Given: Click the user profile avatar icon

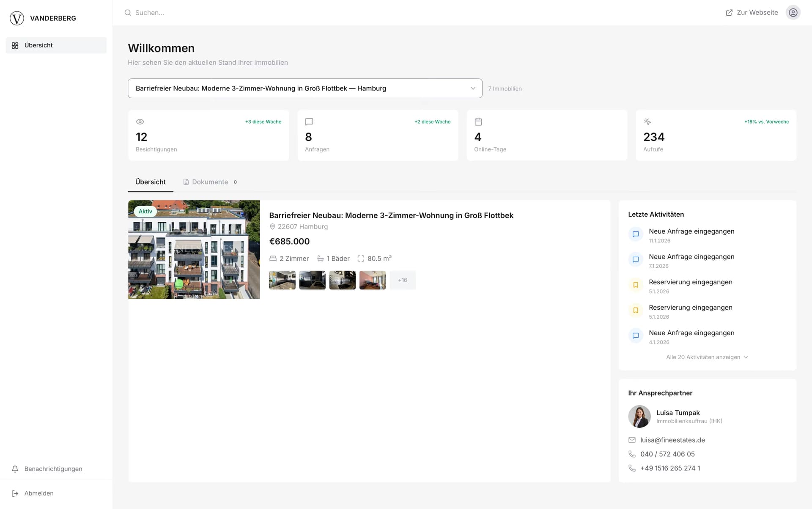Looking at the screenshot, I should 793,13.
